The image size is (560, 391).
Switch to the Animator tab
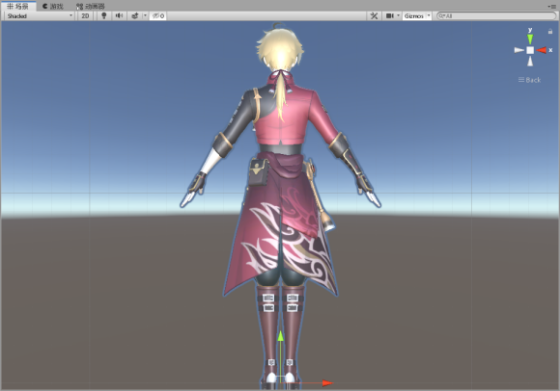coord(91,6)
